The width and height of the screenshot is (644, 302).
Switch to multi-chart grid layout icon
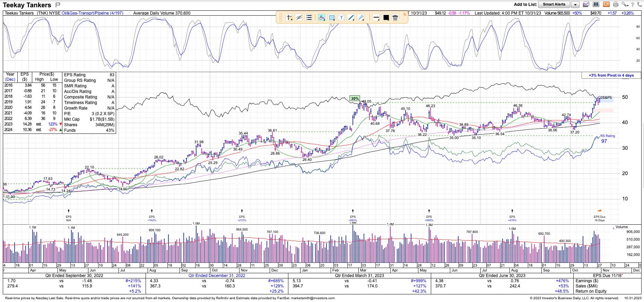(596, 5)
